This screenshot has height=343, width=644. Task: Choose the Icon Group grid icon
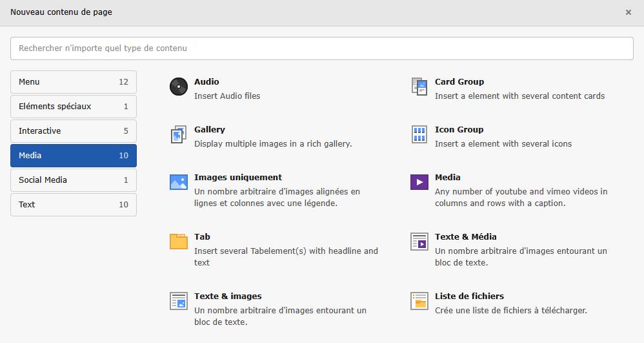tap(419, 134)
